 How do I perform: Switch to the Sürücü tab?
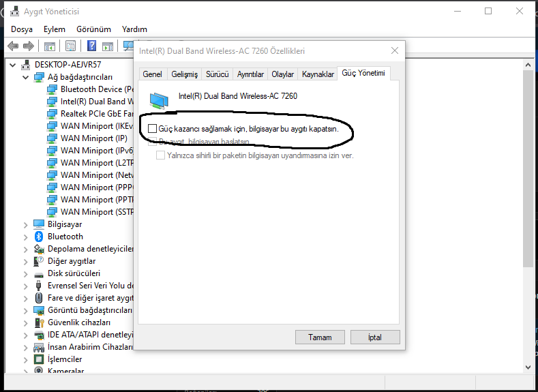218,74
